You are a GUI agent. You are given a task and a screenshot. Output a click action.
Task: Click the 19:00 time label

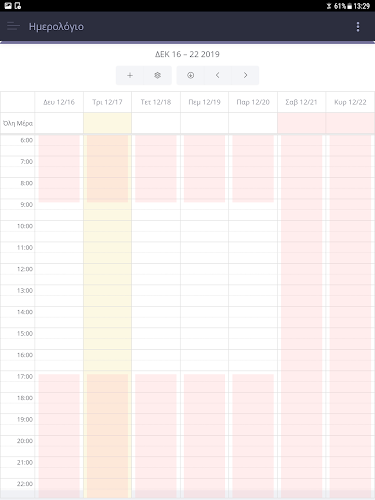tap(25, 420)
